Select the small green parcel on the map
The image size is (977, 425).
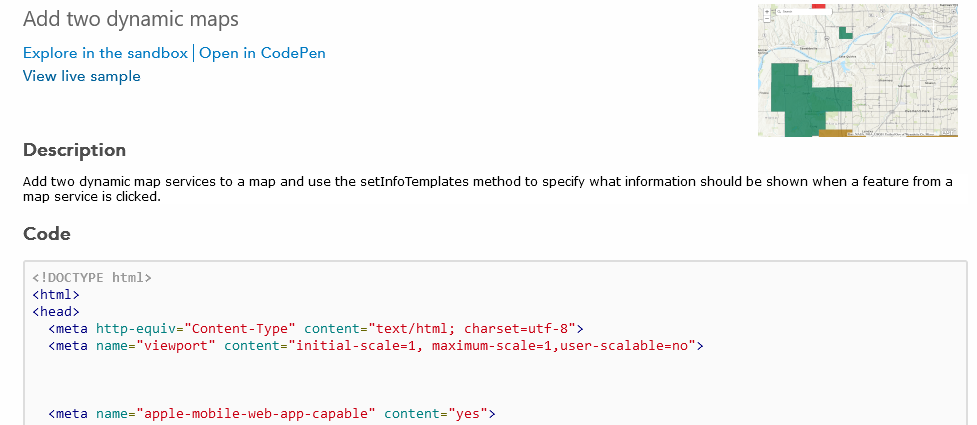pyautogui.click(x=847, y=32)
